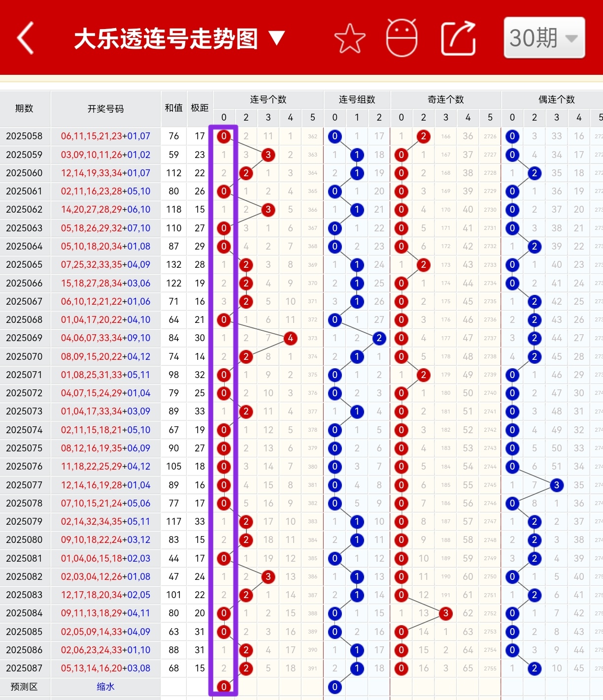Click sum value 44 in row 2025081

point(173,558)
